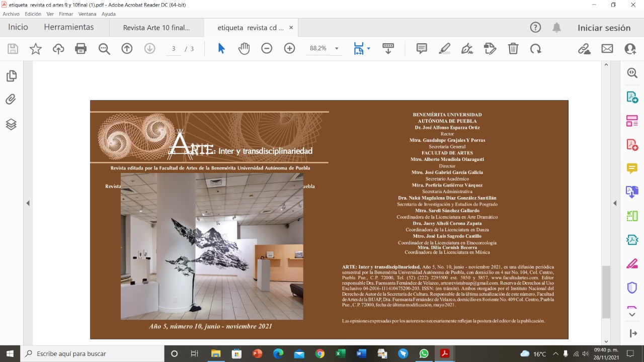Open WhatsApp from taskbar

click(424, 353)
